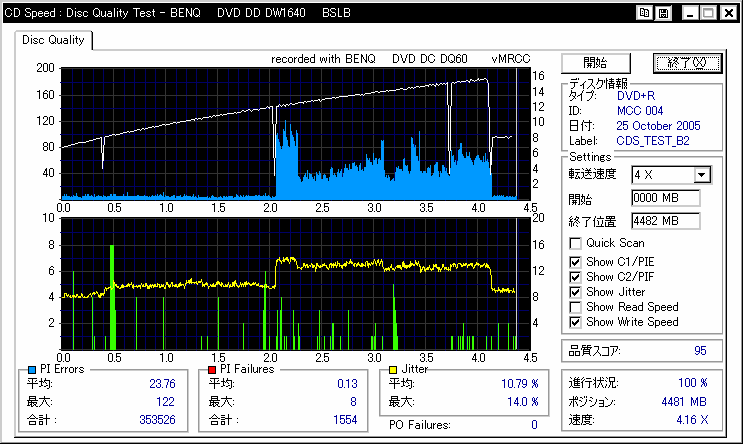
Task: Open the 転送速度 speed dropdown arrow
Action: click(702, 175)
